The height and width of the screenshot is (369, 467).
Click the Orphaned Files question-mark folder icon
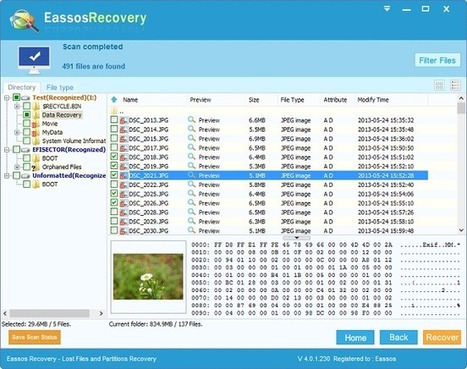coord(35,167)
